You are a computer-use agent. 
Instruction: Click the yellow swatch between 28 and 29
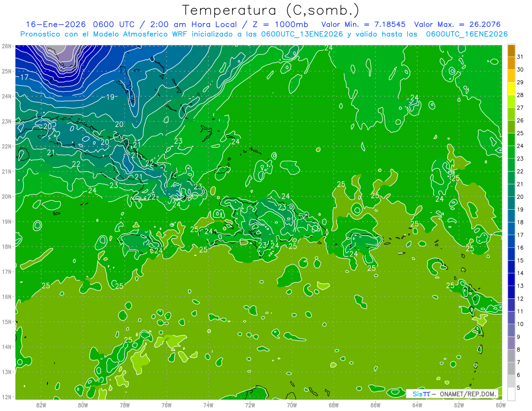click(511, 89)
